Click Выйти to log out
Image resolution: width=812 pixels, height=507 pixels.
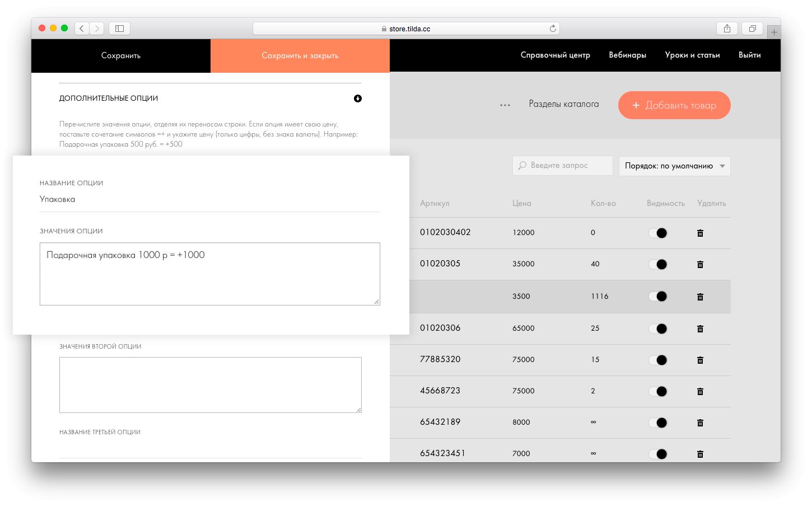coord(750,55)
